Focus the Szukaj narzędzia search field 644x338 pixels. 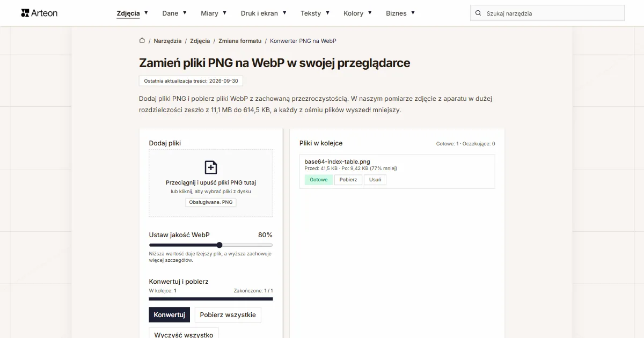[x=547, y=13]
